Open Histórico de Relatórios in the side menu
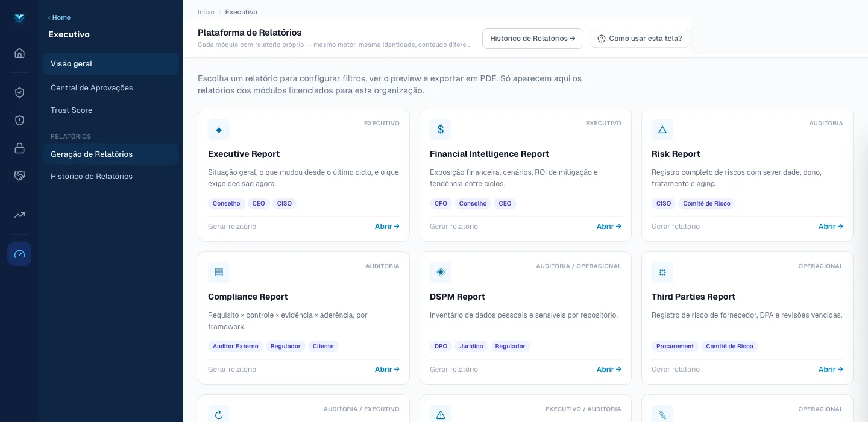868x422 pixels. (111, 176)
